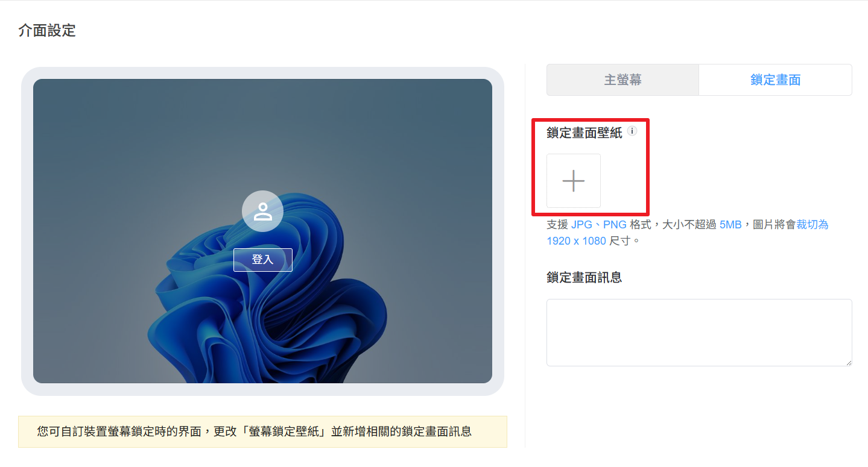This screenshot has height=467, width=868.
Task: Click the 支援 upload format description text
Action: (x=688, y=233)
